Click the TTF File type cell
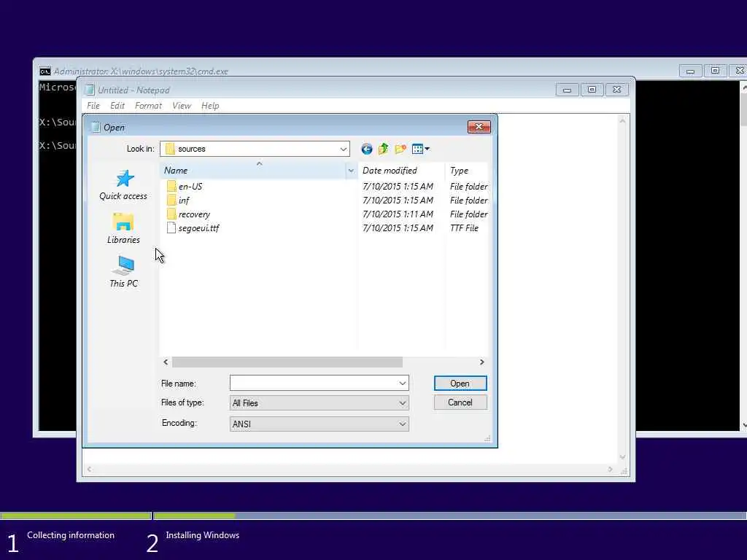 coord(465,228)
